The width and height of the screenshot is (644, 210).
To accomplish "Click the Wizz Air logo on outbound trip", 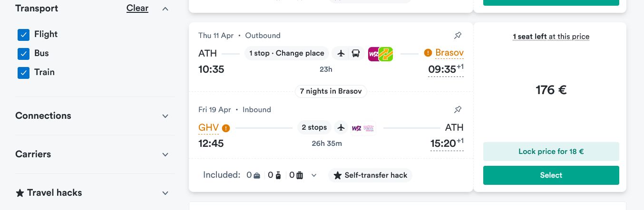I will [374, 54].
